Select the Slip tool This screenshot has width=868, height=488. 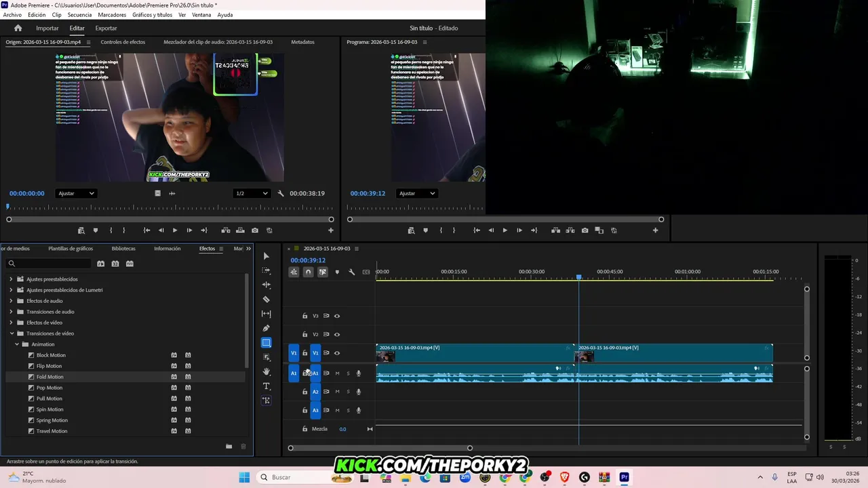pyautogui.click(x=266, y=314)
